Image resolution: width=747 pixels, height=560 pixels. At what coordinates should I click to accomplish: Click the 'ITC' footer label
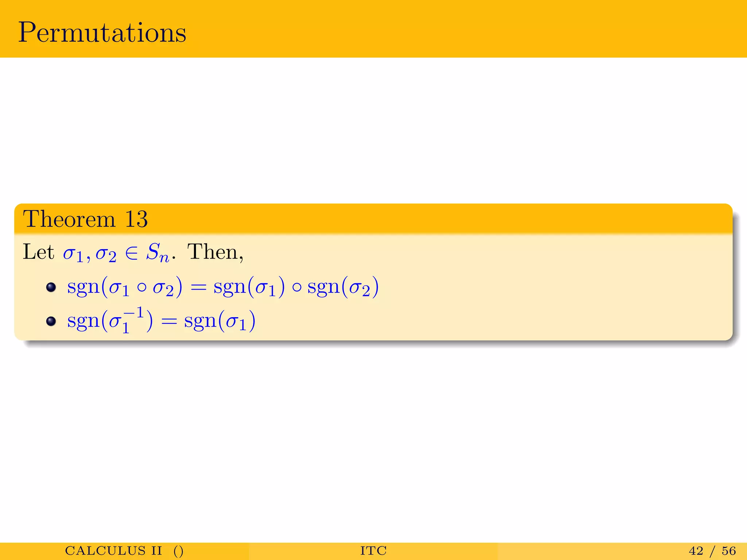coord(373,551)
